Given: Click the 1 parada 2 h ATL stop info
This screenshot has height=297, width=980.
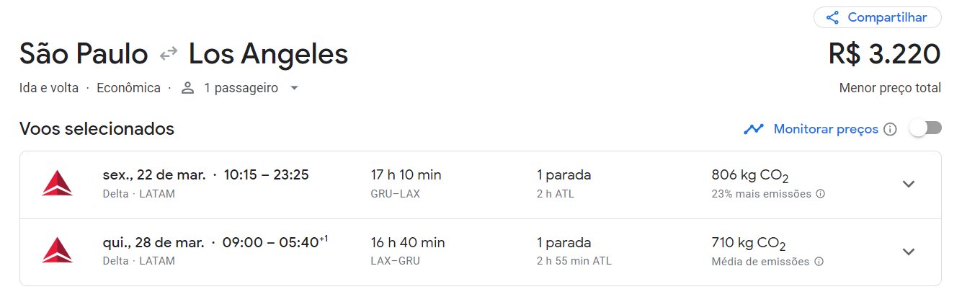Looking at the screenshot, I should pyautogui.click(x=563, y=184).
